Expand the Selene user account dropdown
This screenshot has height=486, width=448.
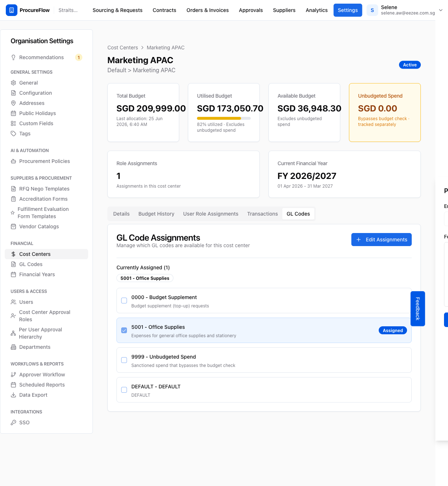point(441,10)
